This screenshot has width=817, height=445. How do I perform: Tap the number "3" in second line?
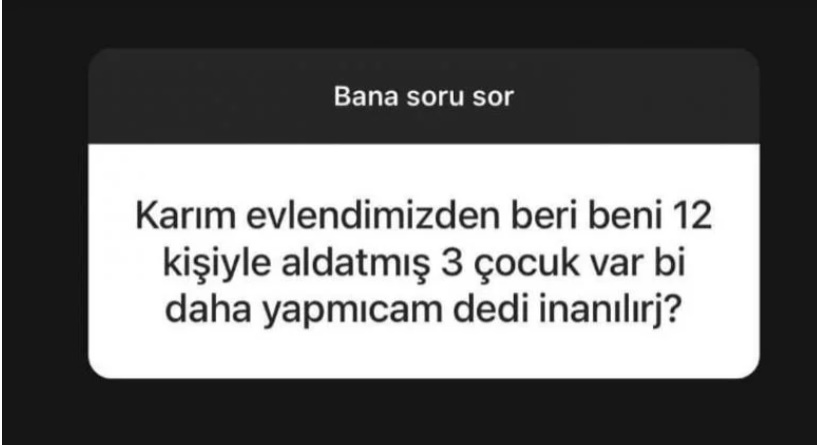(x=452, y=264)
